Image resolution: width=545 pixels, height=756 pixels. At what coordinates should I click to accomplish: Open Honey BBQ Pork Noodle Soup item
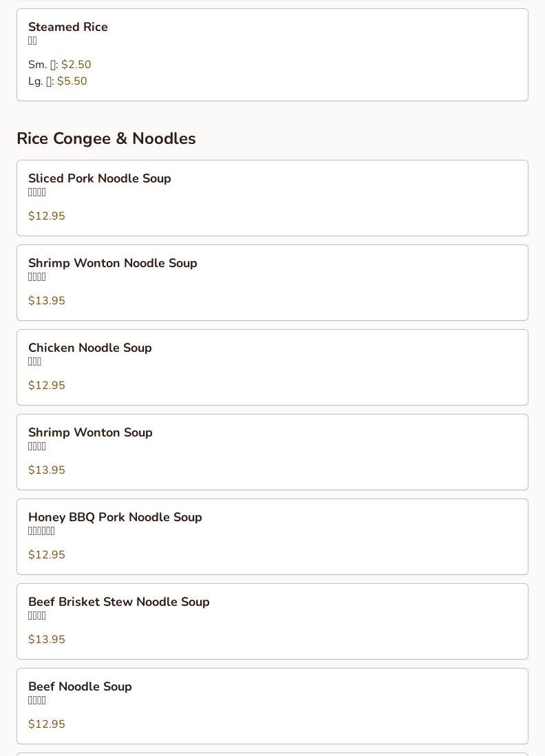coord(115,518)
